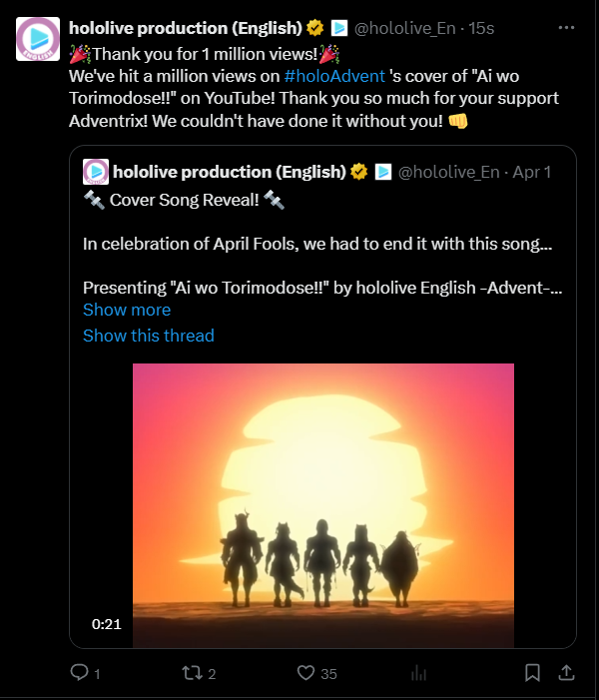The image size is (599, 700).
Task: Click the gold verified badge on main tweet
Action: pos(314,28)
